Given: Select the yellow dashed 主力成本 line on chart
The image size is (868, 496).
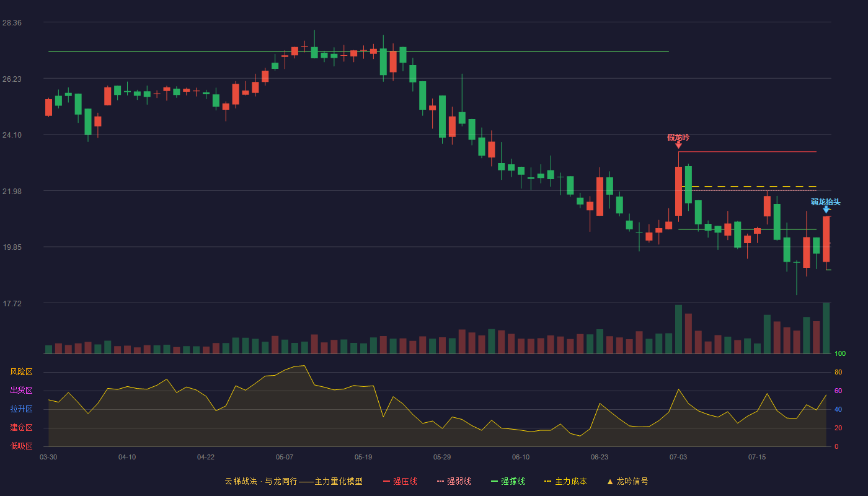Looking at the screenshot, I should pos(749,186).
